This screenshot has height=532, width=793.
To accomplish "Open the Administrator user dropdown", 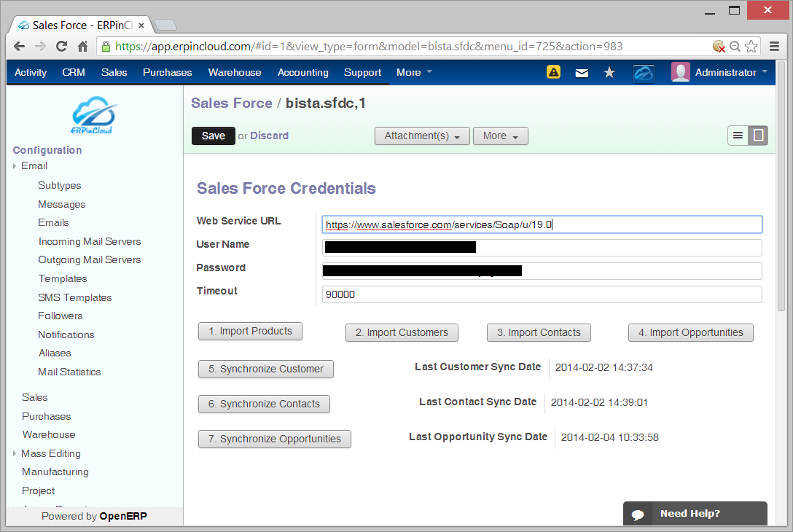I will [731, 72].
